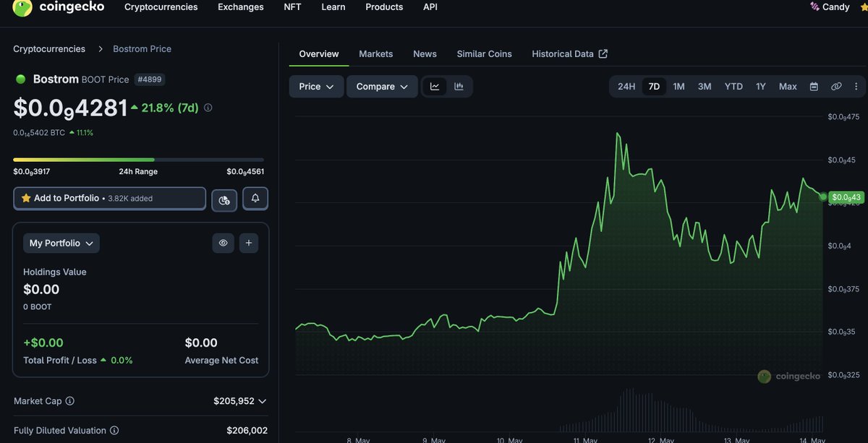
Task: Select the line chart view icon
Action: coord(435,86)
